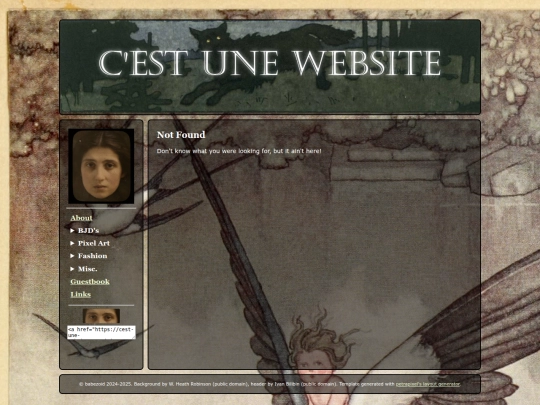Open petrapixel's layout generator link
The image size is (540, 405).
(x=428, y=384)
